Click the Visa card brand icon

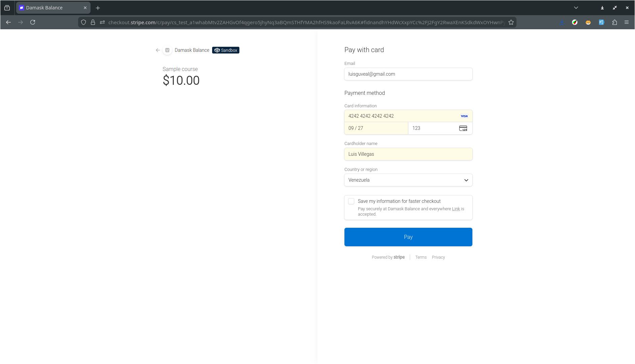pos(464,116)
